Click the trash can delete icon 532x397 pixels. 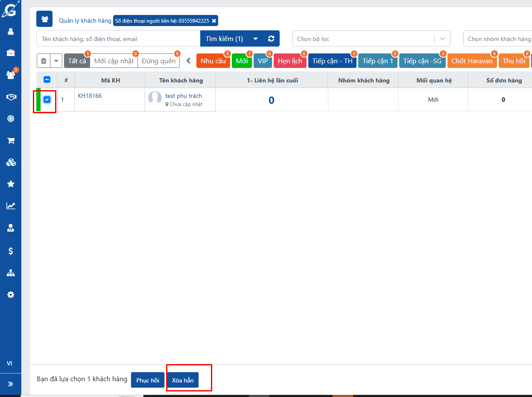pos(44,61)
